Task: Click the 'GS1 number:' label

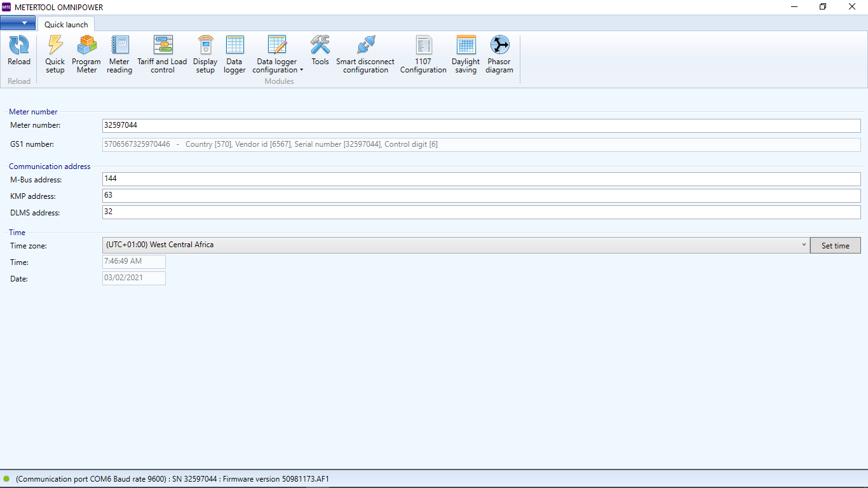Action: (32, 144)
